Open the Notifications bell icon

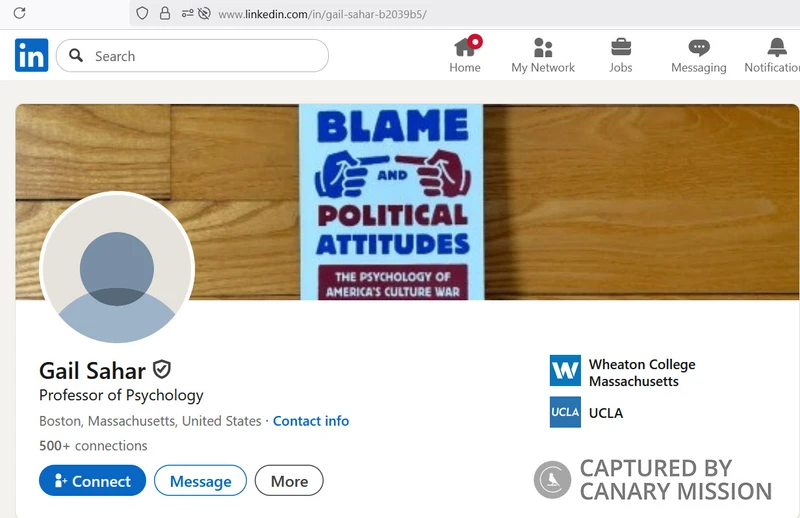tap(777, 47)
